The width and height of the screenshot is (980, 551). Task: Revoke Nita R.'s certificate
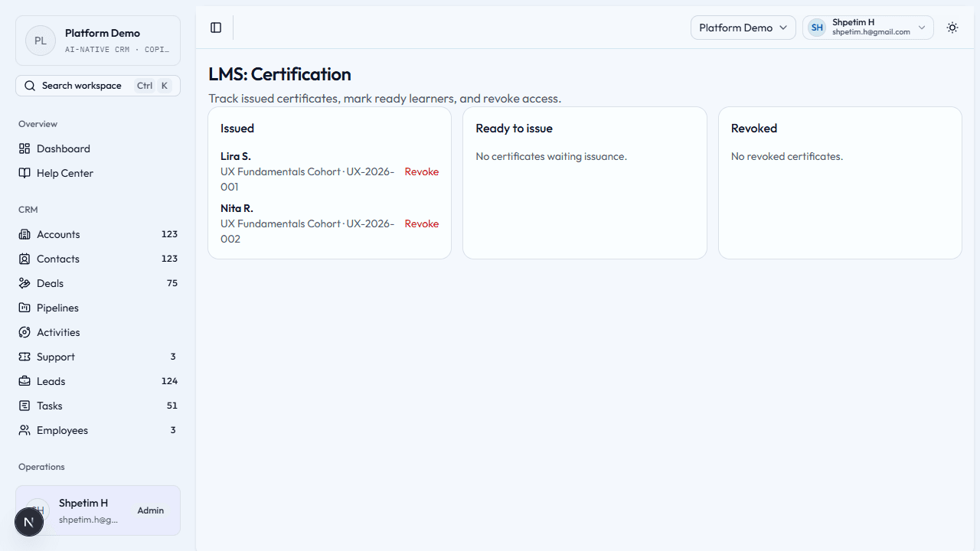(x=421, y=223)
